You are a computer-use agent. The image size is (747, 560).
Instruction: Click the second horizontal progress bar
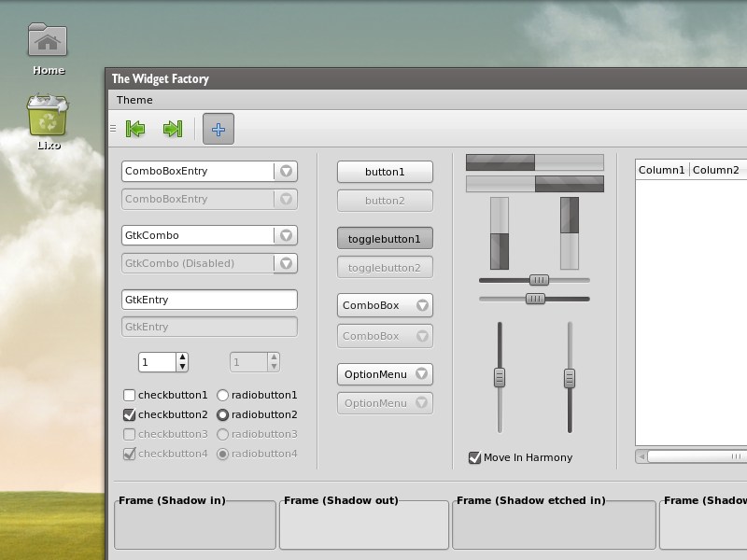click(x=535, y=184)
